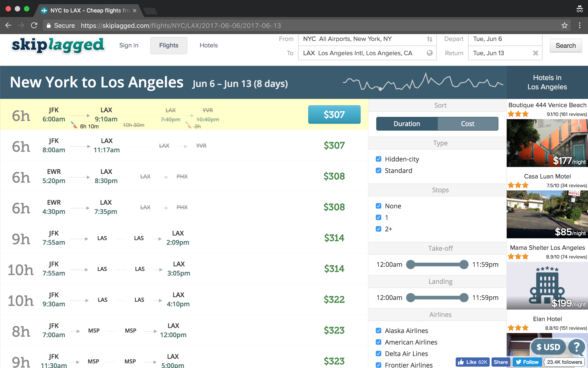Click the Landing slider left handle

411,297
